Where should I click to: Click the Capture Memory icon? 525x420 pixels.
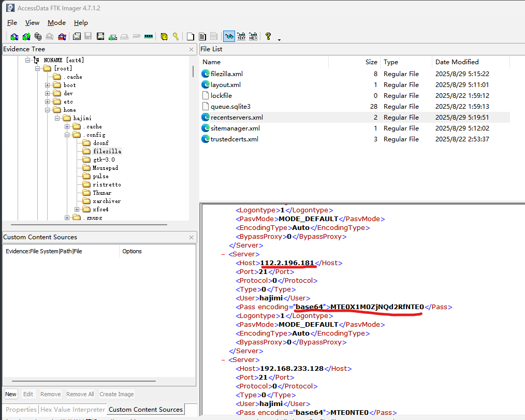[x=148, y=36]
